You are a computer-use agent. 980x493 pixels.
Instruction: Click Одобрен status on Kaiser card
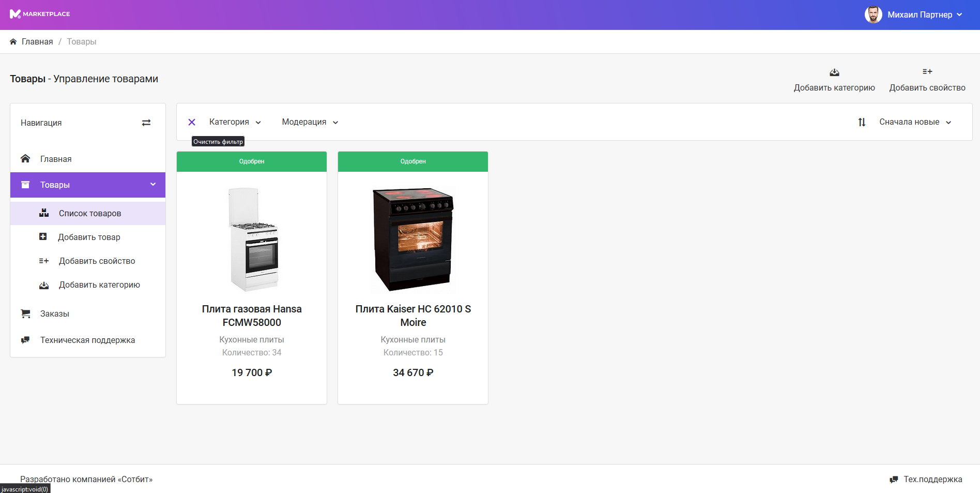[x=413, y=161]
